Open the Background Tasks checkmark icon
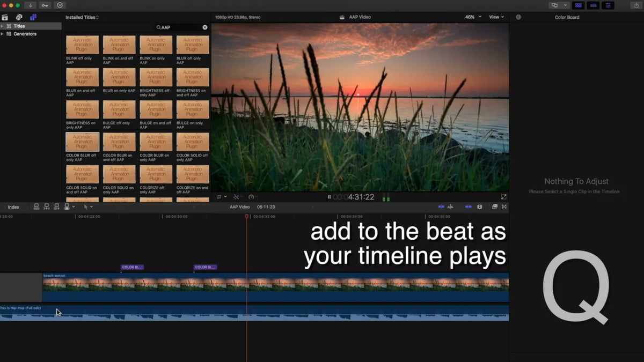The height and width of the screenshot is (362, 644). [60, 5]
